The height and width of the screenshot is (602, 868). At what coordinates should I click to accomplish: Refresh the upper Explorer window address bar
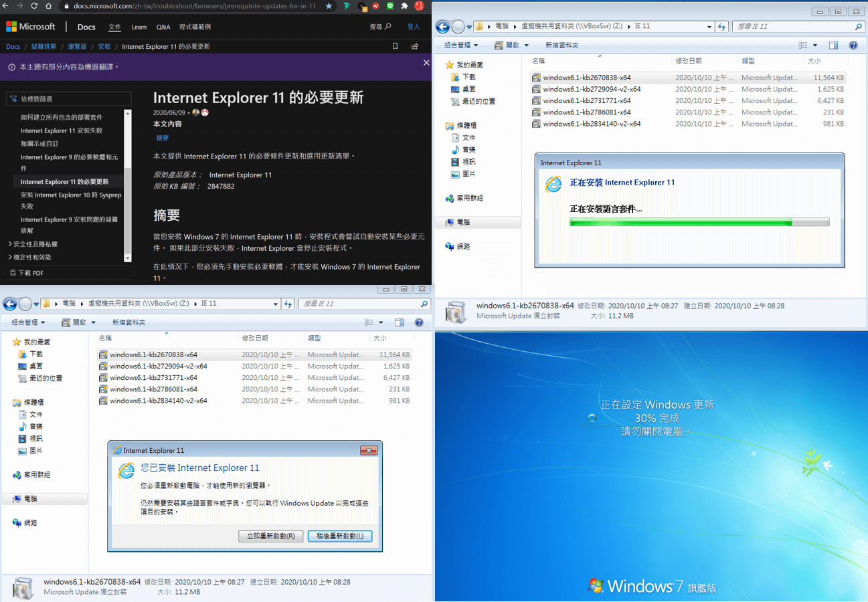[721, 27]
